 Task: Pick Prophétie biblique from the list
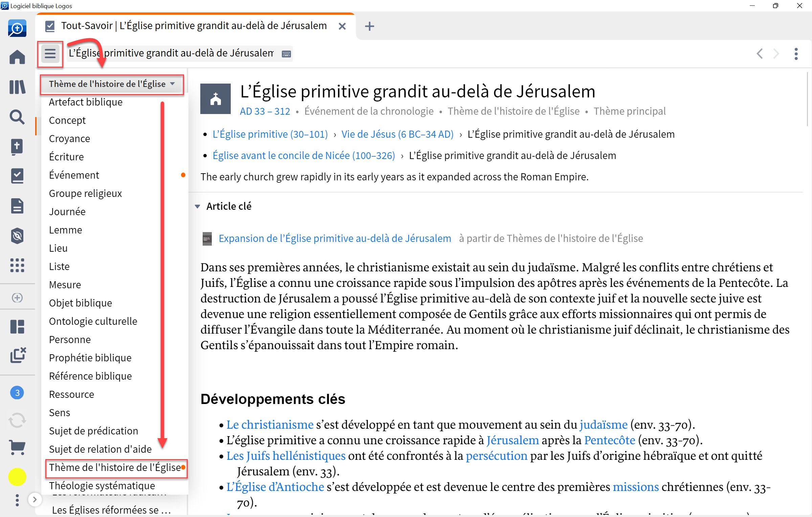click(90, 358)
